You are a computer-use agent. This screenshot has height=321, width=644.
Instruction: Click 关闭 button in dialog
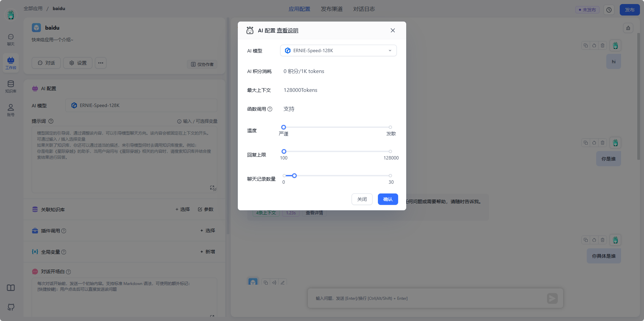[x=362, y=199]
